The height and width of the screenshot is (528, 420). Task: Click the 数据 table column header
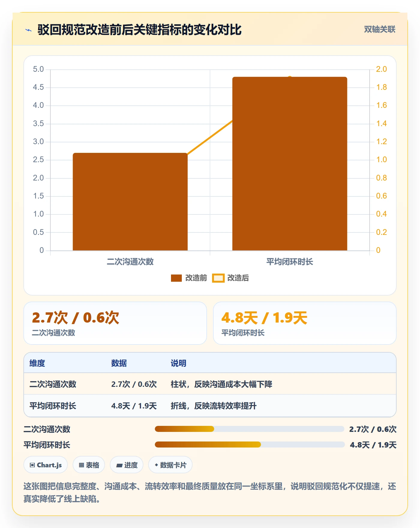(x=119, y=363)
